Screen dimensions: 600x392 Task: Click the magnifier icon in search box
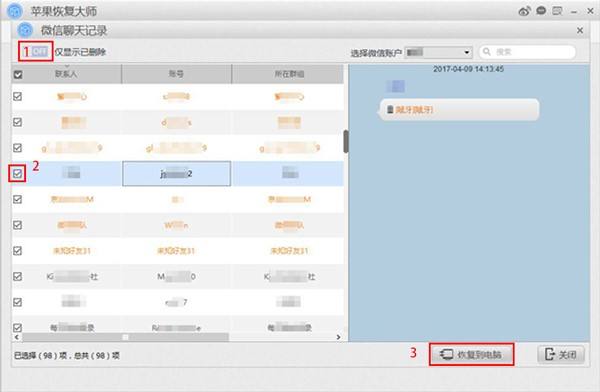point(487,51)
